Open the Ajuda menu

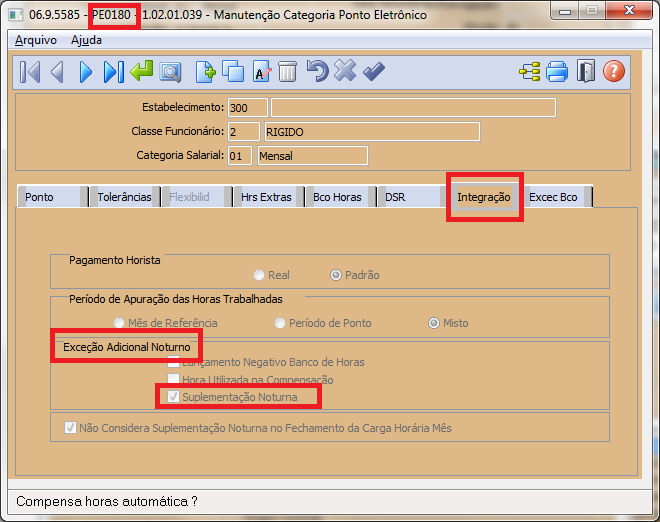[86, 40]
